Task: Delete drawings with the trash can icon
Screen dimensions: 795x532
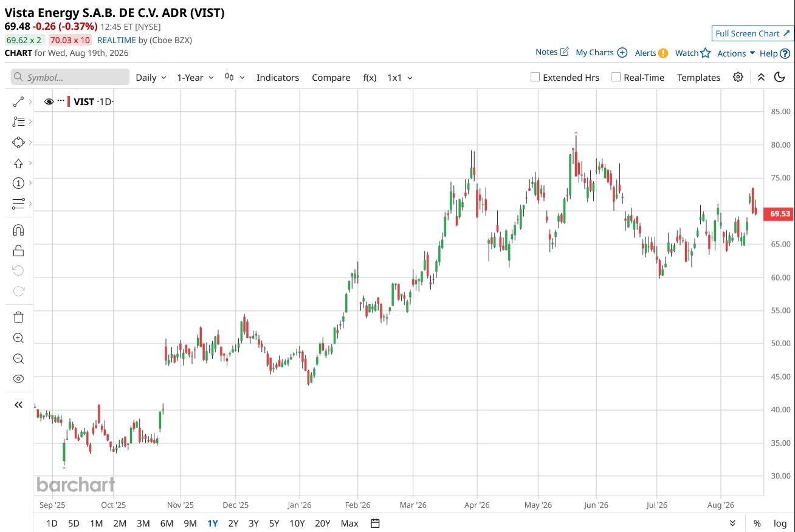Action: 18,318
